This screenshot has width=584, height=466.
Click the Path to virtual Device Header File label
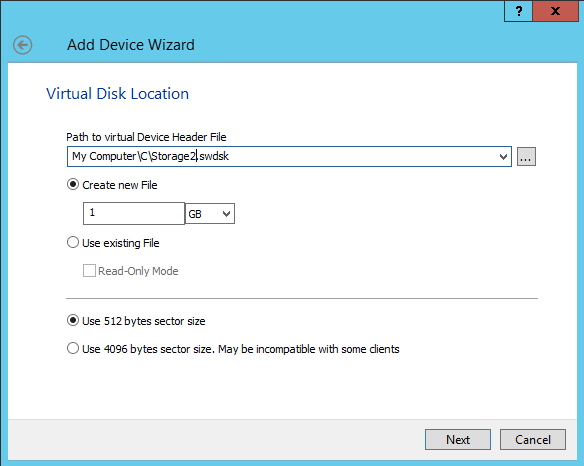click(x=146, y=137)
